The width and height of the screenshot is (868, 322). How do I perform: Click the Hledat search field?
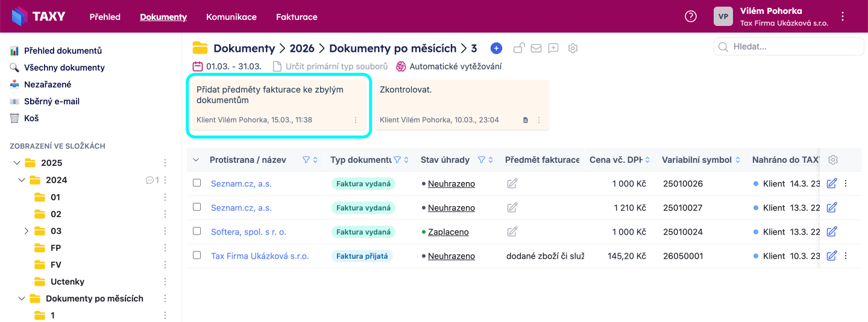pyautogui.click(x=789, y=46)
